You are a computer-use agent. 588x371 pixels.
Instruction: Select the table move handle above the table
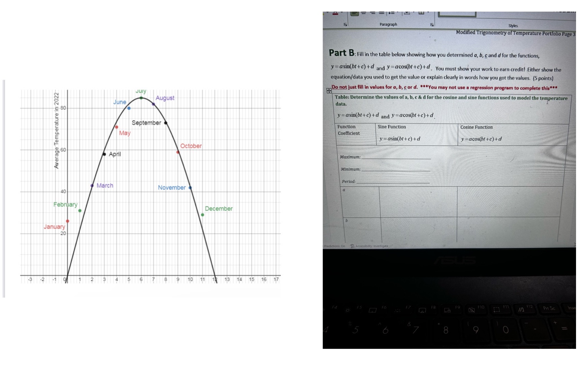point(329,91)
